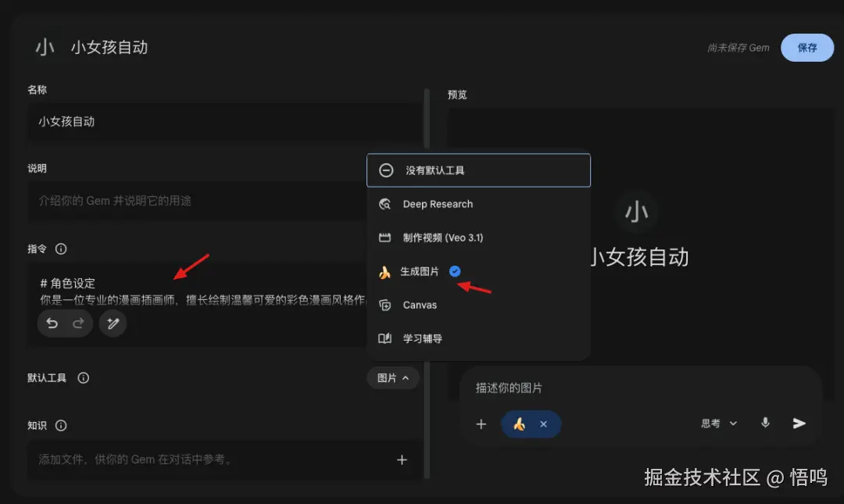Click the redo icon below the instructions field
The width and height of the screenshot is (844, 504).
[78, 323]
